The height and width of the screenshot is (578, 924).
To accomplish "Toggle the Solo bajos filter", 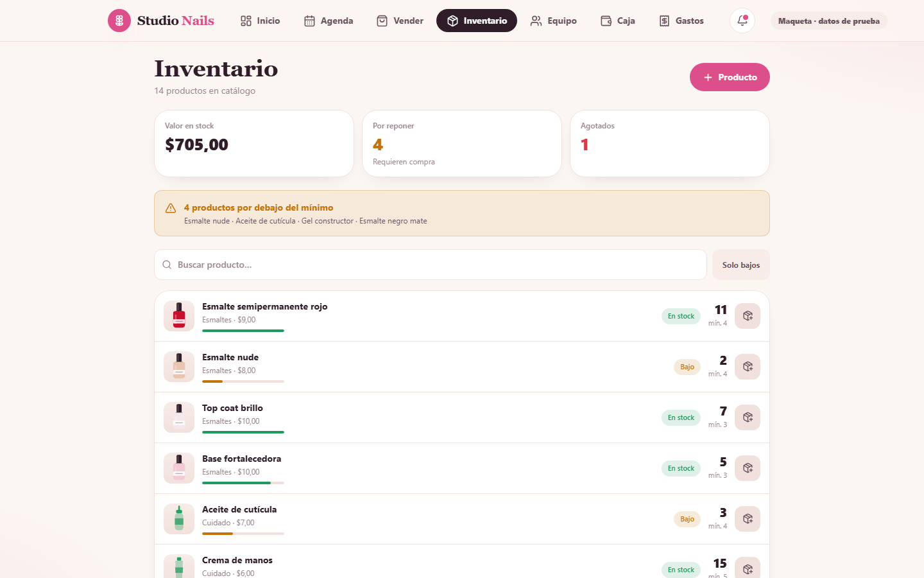I will (741, 265).
